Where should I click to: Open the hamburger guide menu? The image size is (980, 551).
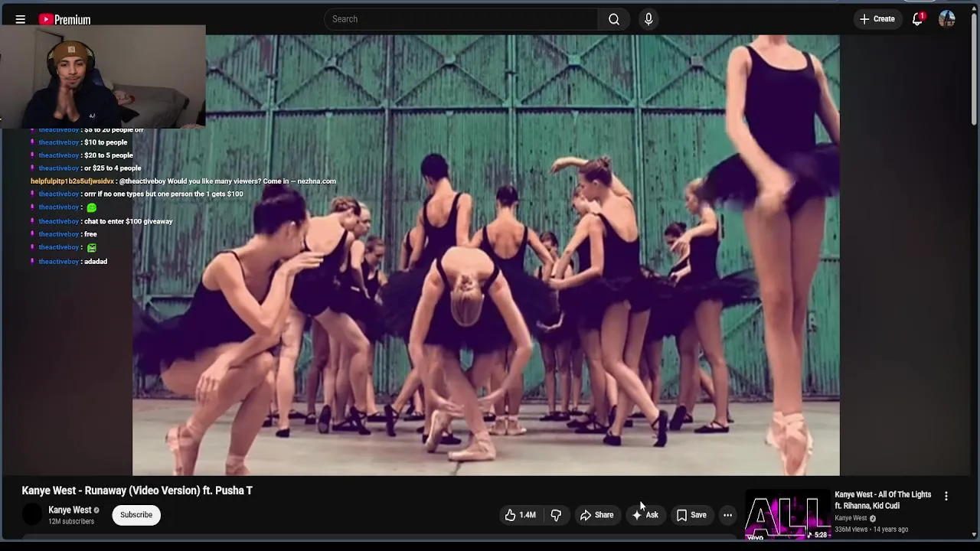tap(21, 19)
